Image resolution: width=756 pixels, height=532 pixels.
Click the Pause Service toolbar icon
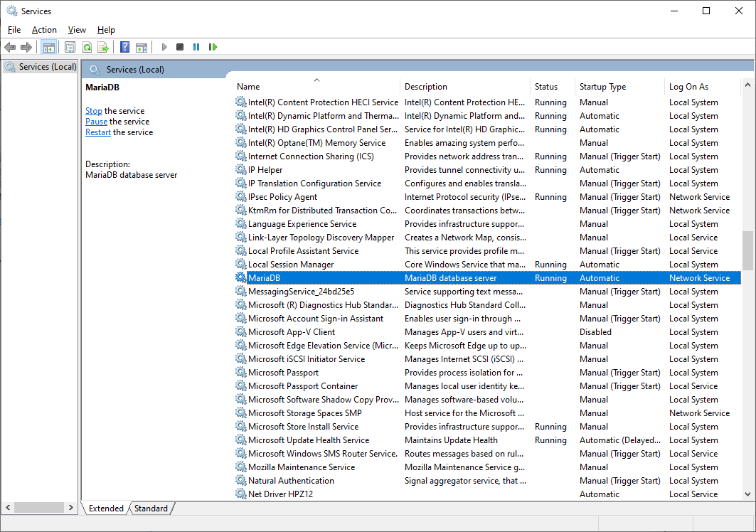(x=196, y=47)
